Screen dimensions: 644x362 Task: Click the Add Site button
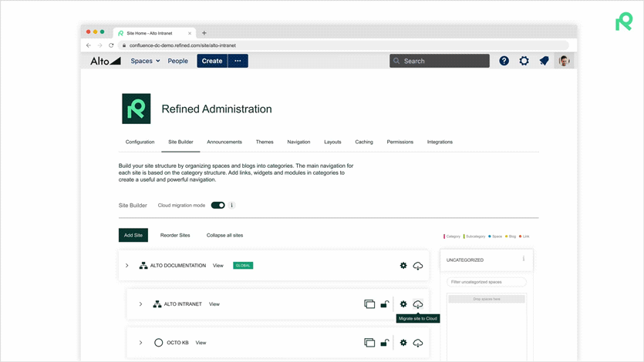(x=133, y=236)
